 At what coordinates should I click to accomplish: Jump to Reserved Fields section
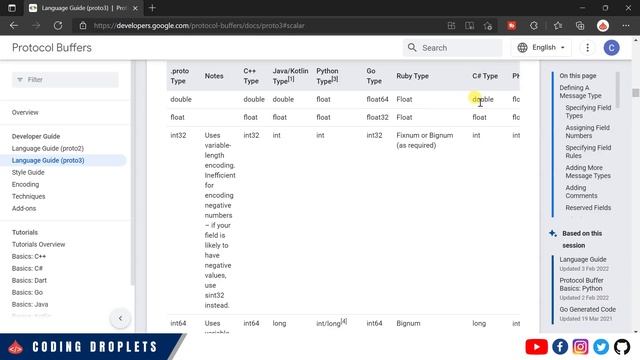coord(588,207)
